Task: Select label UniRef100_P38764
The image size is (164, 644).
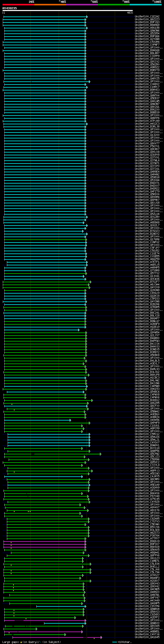Action: (x=147, y=536)
